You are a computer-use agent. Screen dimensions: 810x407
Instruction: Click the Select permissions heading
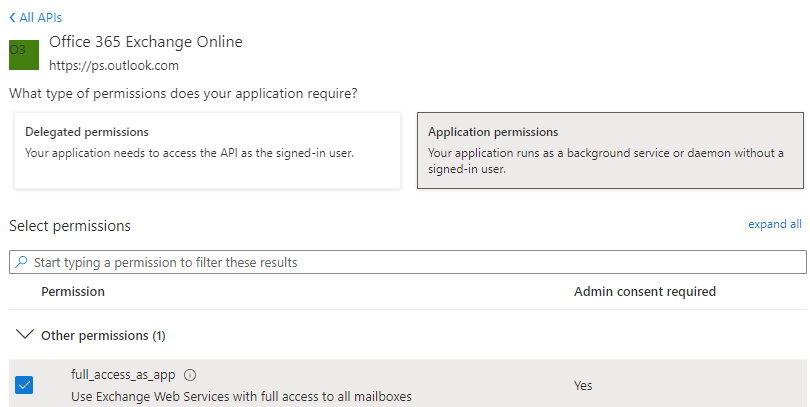tap(70, 226)
